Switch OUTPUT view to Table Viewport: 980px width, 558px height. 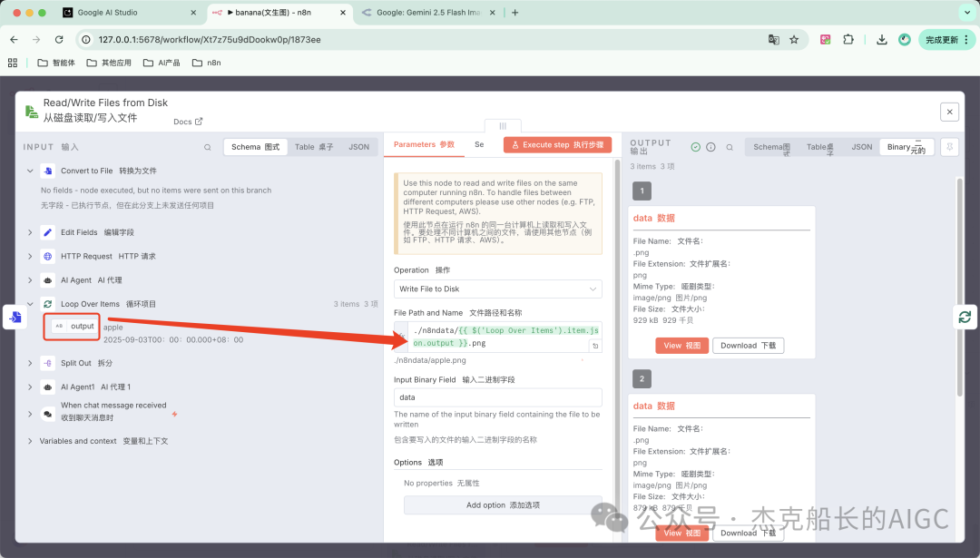click(820, 148)
